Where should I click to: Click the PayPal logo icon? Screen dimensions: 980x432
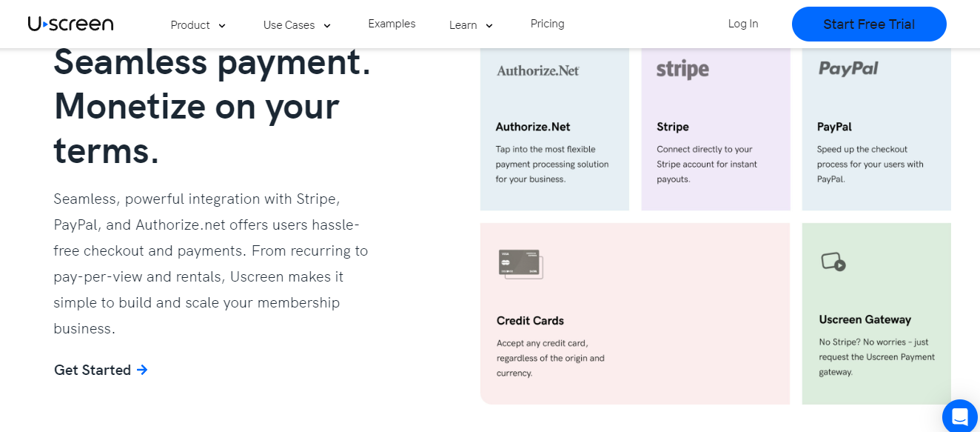pyautogui.click(x=848, y=68)
